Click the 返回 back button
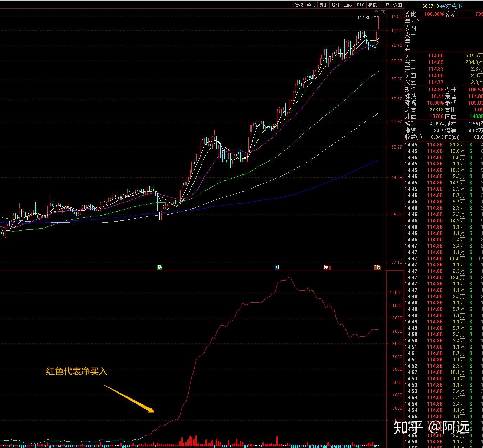This screenshot has width=483, height=448. click(x=398, y=5)
